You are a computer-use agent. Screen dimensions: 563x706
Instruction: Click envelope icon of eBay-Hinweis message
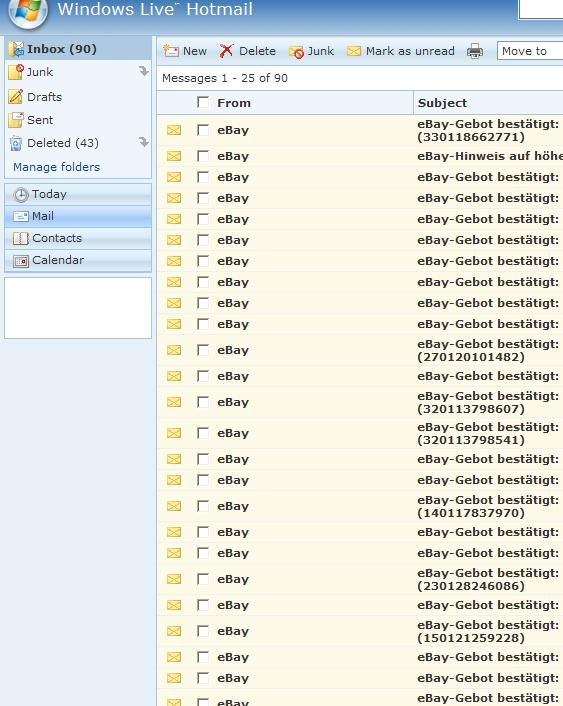(x=174, y=156)
